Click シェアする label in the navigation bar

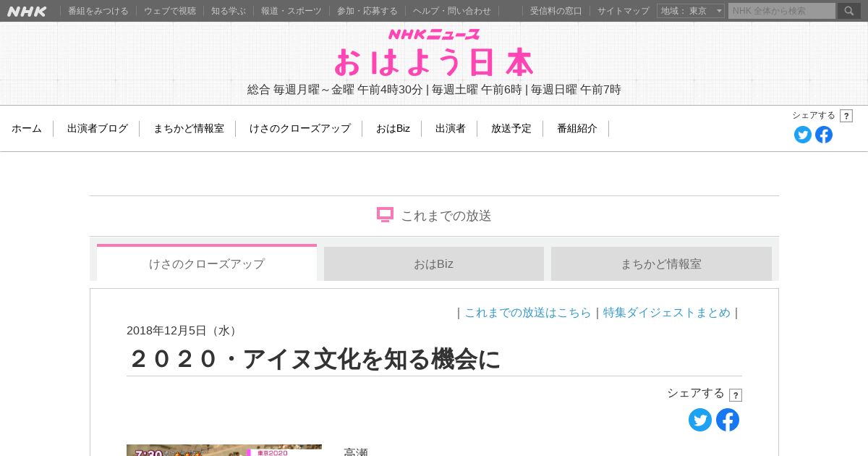point(814,116)
